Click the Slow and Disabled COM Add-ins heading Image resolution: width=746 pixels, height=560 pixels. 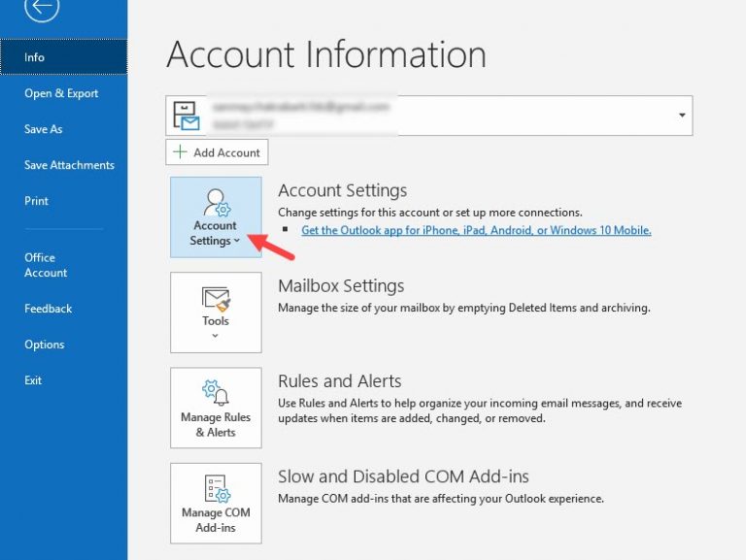tap(403, 477)
